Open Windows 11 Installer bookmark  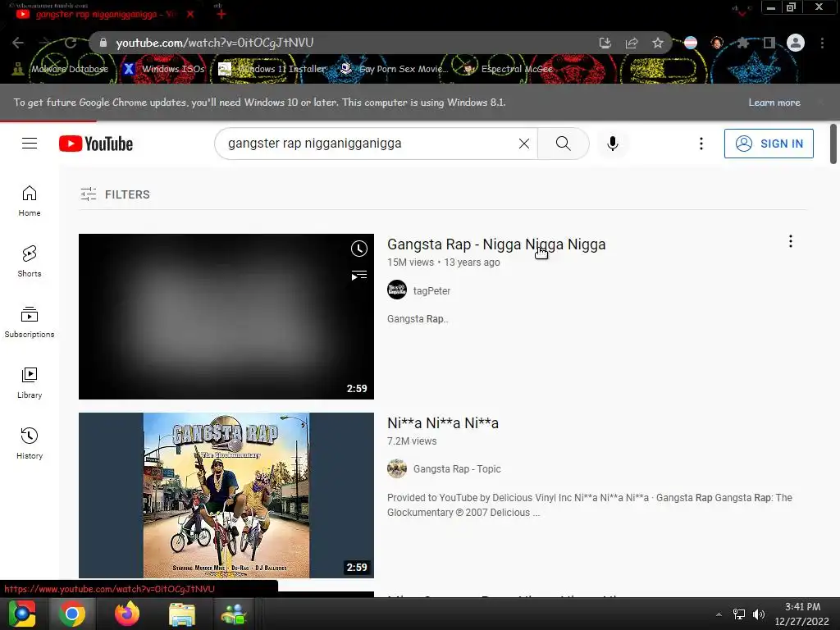click(272, 69)
